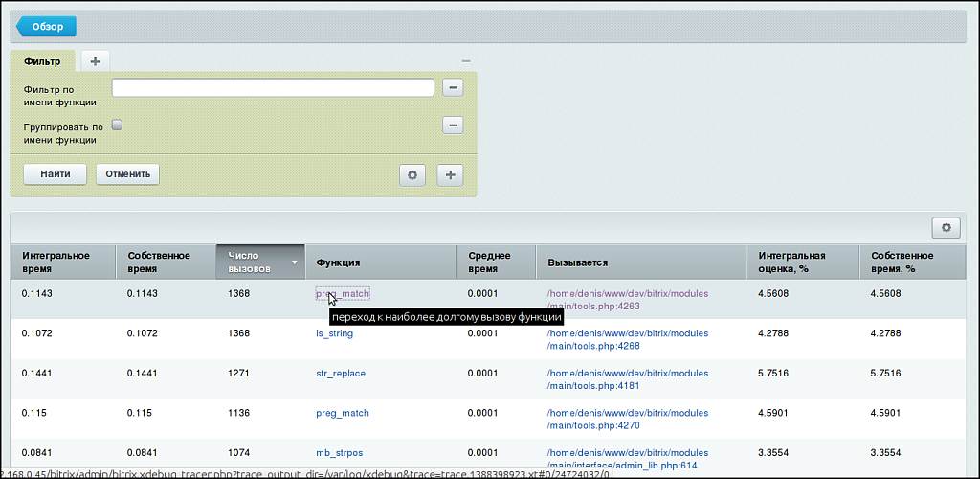The image size is (980, 479).
Task: Collapse filter panel using small top-right minus
Action: point(465,61)
